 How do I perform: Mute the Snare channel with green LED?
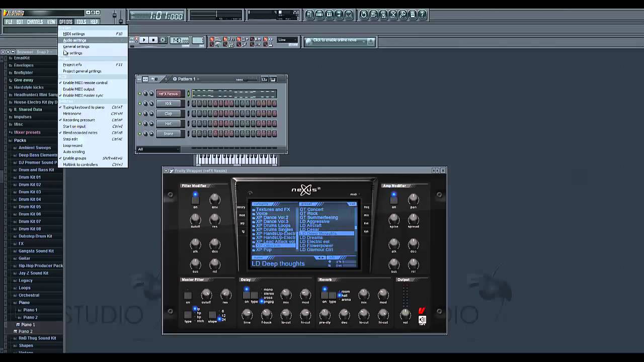[139, 134]
